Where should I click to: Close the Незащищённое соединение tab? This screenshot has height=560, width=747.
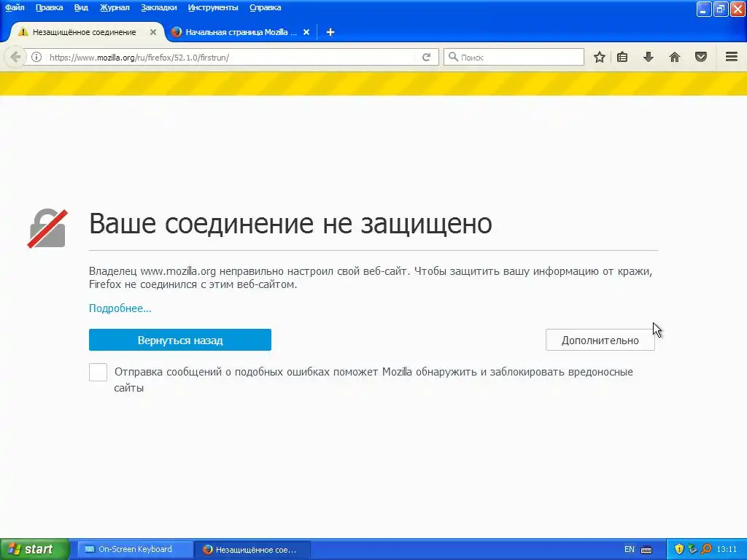[x=153, y=32]
